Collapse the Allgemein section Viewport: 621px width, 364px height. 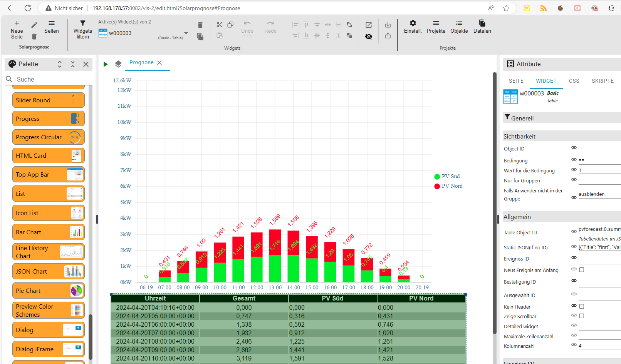[x=562, y=217]
